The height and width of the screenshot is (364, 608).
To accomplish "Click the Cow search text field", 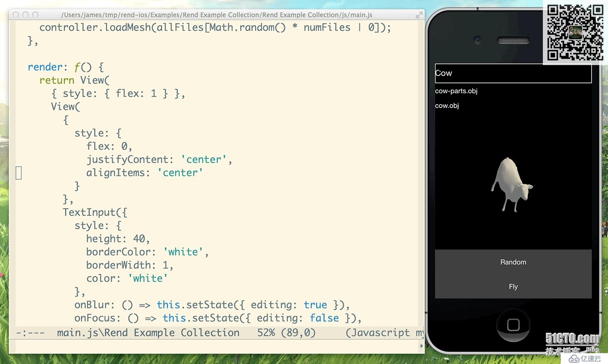I will pyautogui.click(x=513, y=73).
